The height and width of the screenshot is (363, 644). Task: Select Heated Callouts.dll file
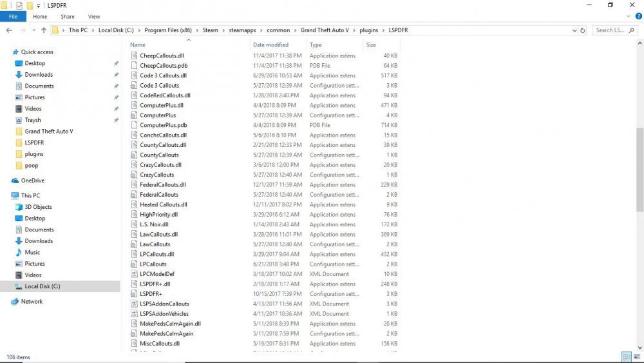164,204
